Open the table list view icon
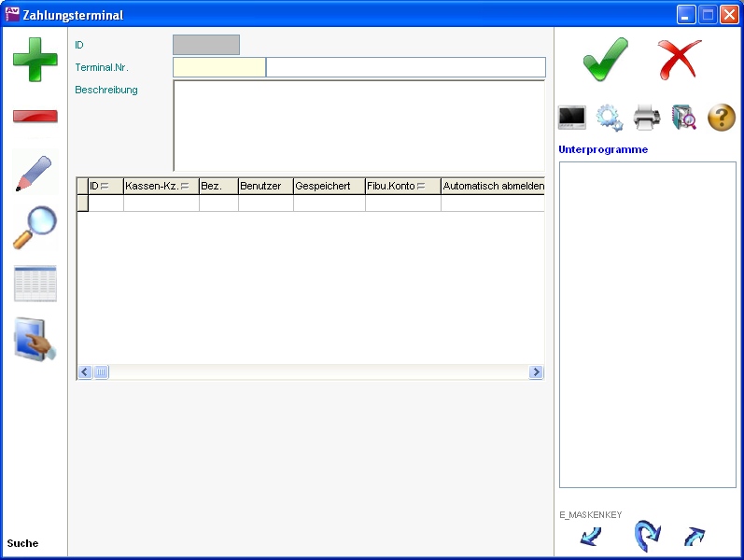744x560 pixels. (x=35, y=284)
